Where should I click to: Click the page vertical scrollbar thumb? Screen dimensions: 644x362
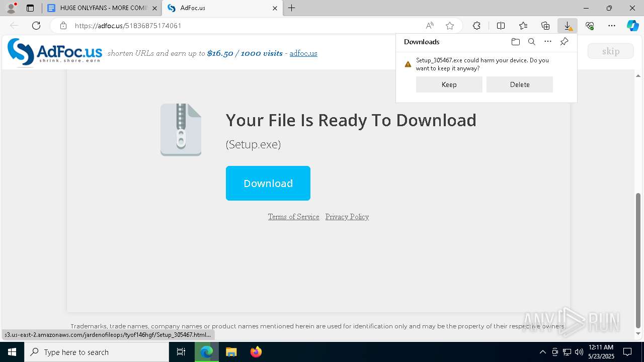(638, 260)
